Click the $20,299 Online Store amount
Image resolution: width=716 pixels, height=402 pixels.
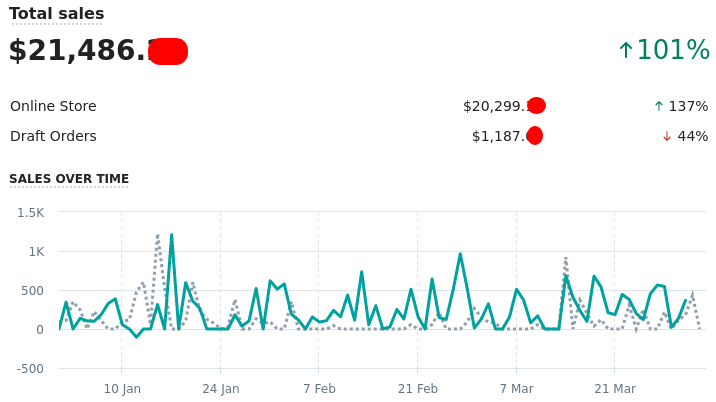click(496, 107)
